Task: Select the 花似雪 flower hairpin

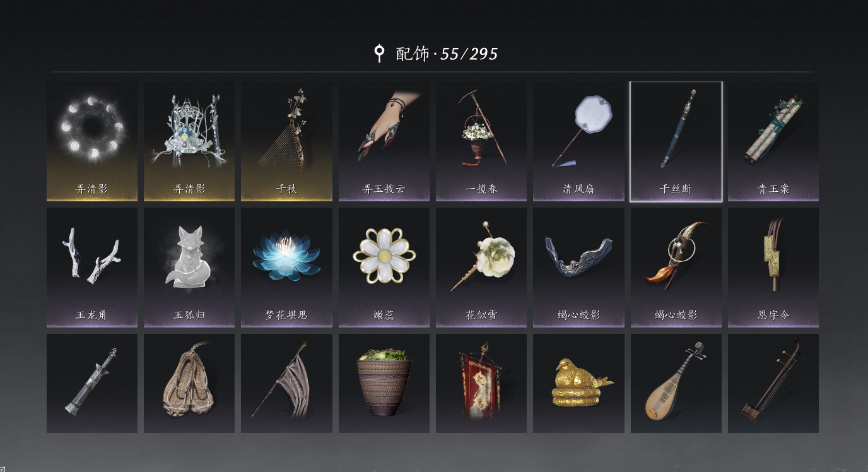Action: click(481, 268)
